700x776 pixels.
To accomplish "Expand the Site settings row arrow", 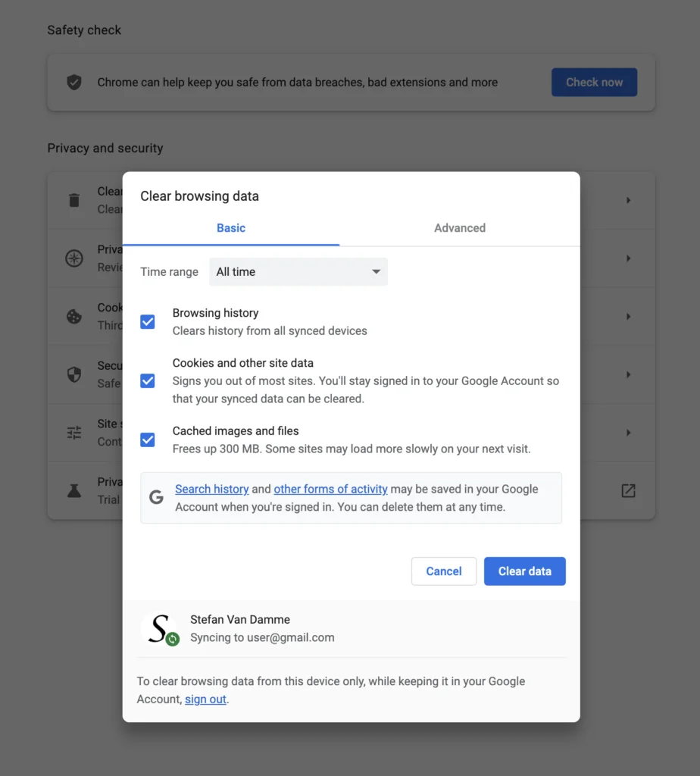I will click(628, 433).
